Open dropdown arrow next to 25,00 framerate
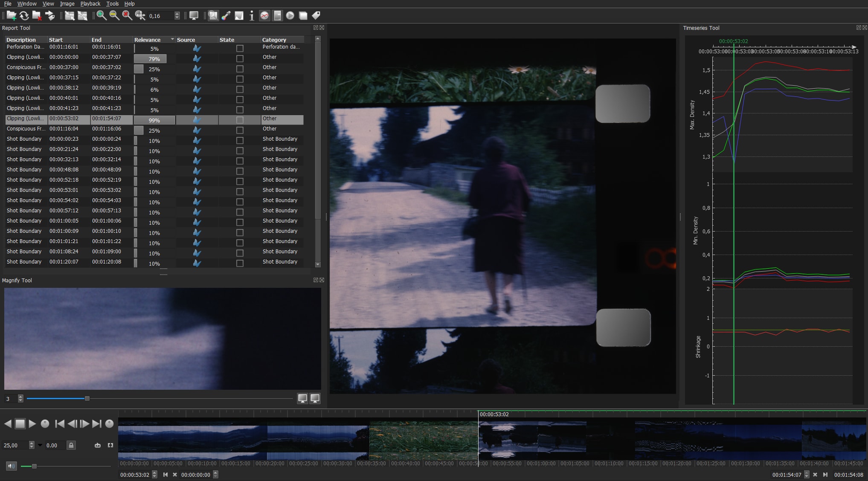The image size is (868, 481). click(40, 445)
